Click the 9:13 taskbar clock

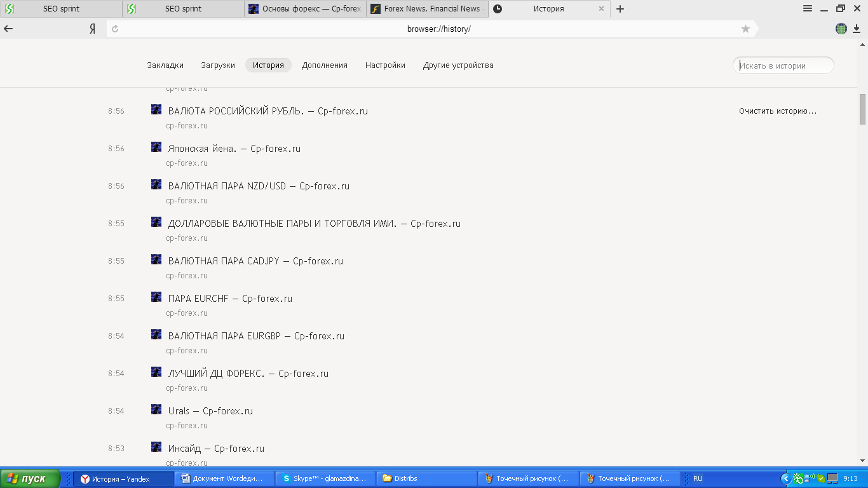(x=851, y=478)
